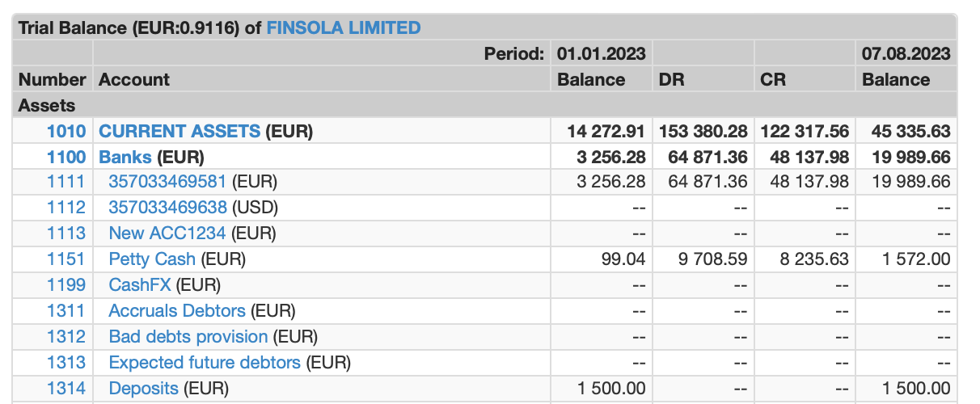Click the CashFX account link
Screen dimensions: 980x404
click(x=140, y=285)
